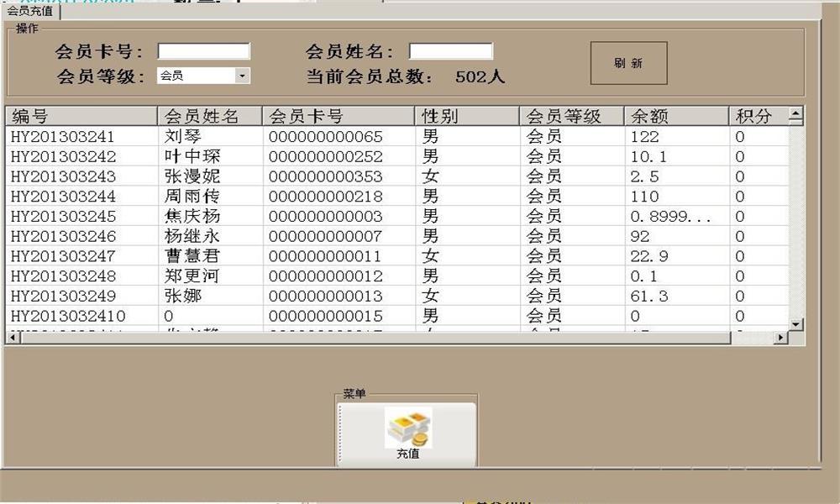Click card number 000000000015

point(326,316)
